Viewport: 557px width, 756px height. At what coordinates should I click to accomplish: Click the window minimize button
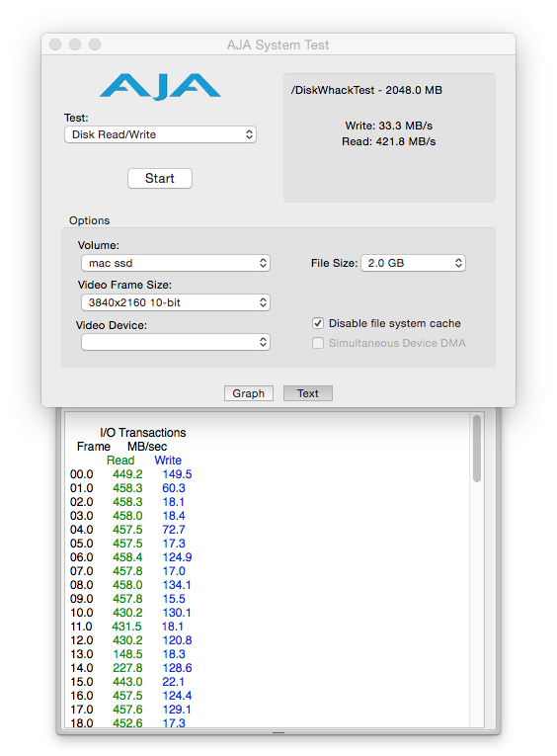pyautogui.click(x=75, y=44)
